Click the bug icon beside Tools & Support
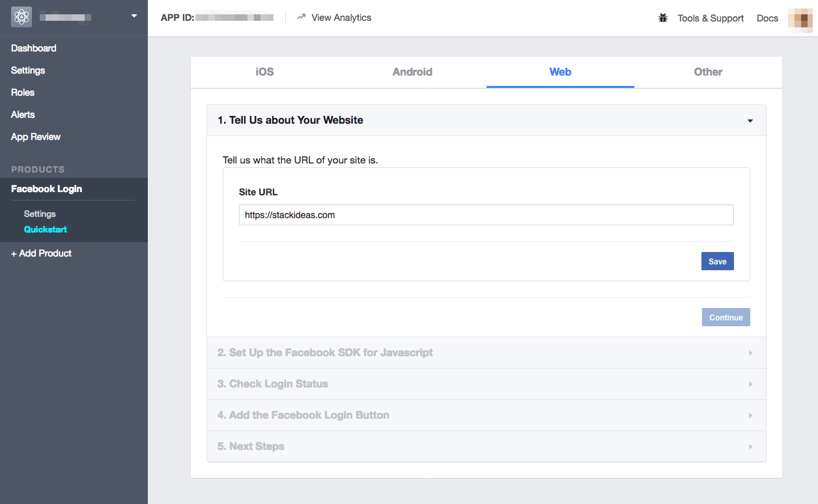The width and height of the screenshot is (818, 504). click(x=663, y=18)
